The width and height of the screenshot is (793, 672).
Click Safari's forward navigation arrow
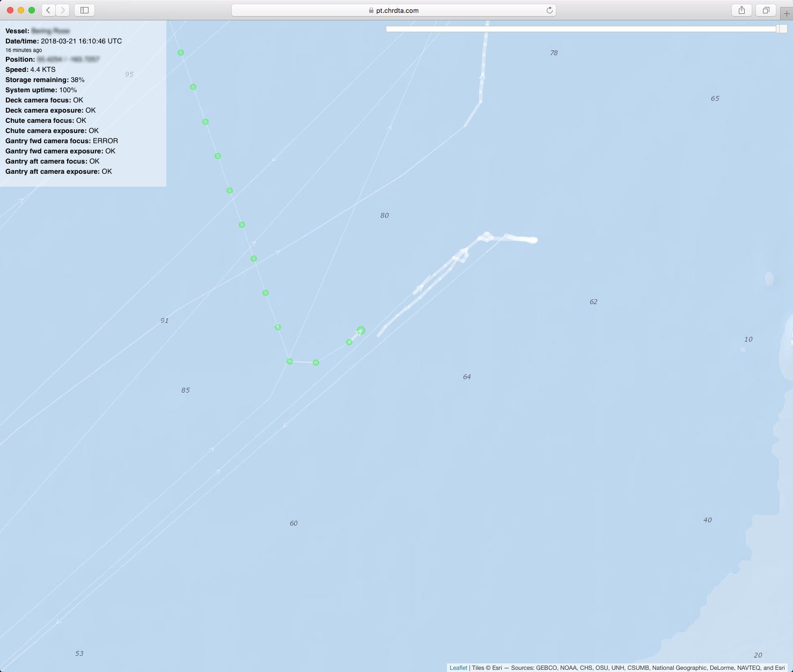(x=63, y=10)
